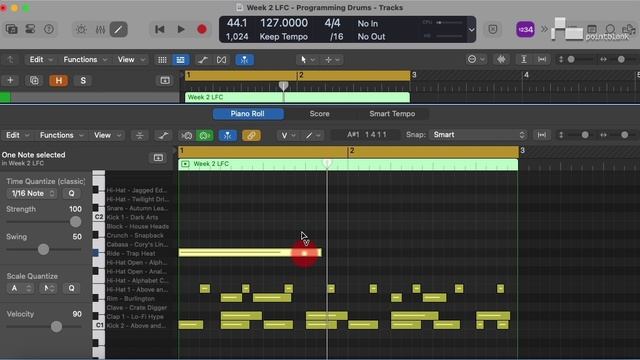Open Smart Controls dial icon
The height and width of the screenshot is (360, 640).
coord(81,29)
